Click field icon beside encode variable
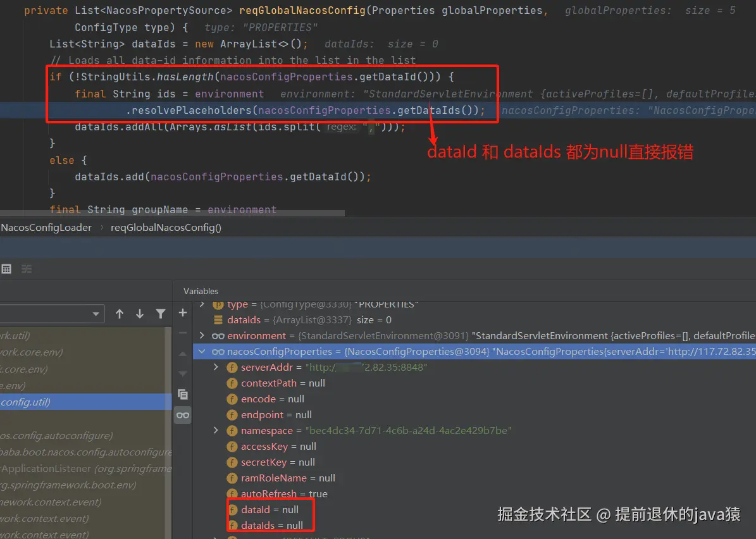The width and height of the screenshot is (756, 539). click(x=232, y=400)
